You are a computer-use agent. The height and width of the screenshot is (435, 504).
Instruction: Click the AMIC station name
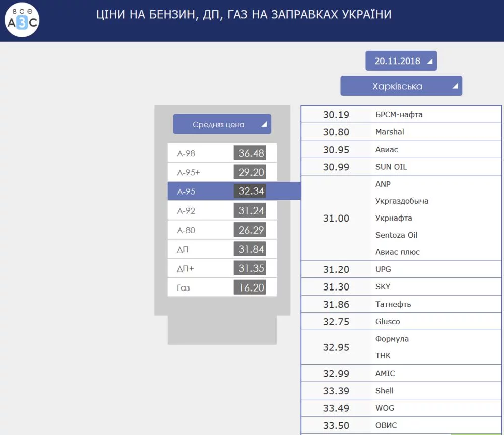385,373
